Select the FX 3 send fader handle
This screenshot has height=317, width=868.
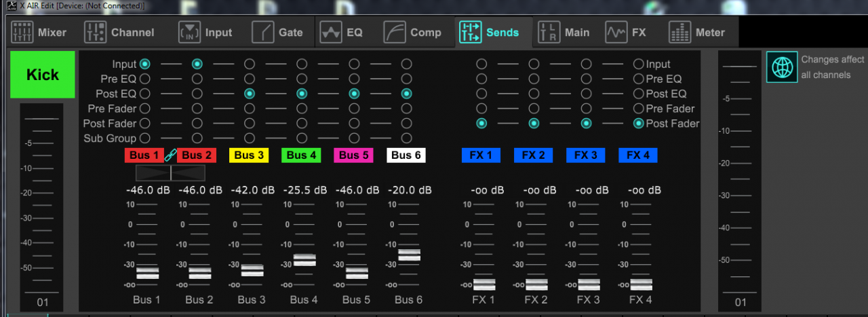click(589, 284)
